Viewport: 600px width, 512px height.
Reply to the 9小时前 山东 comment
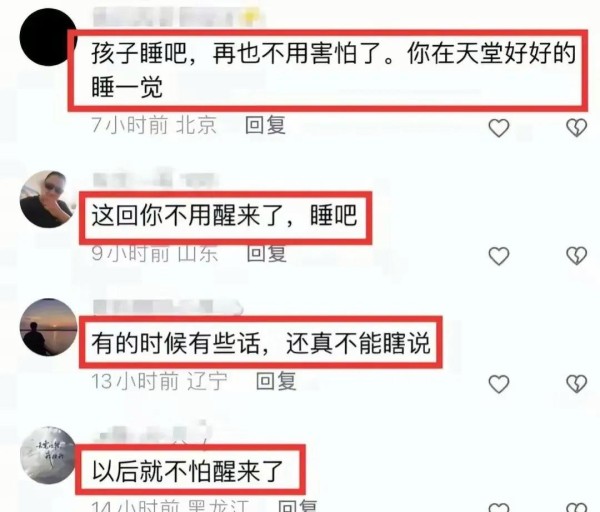pos(267,253)
